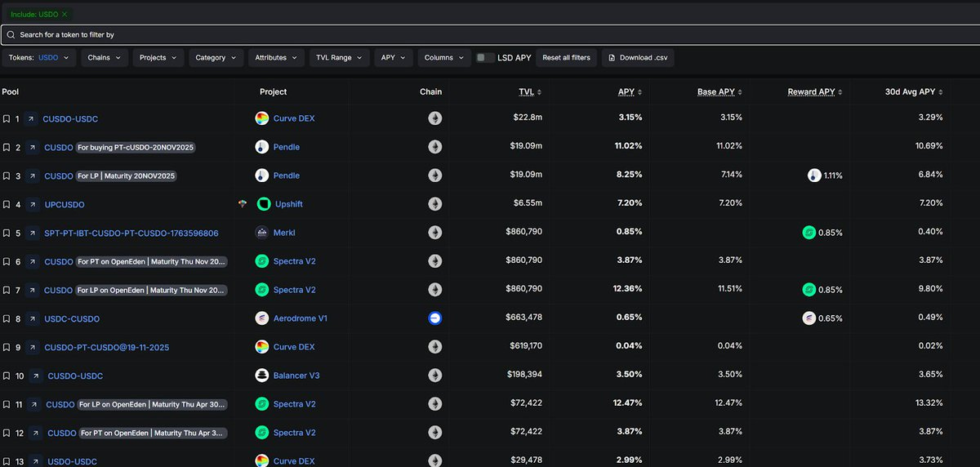Image resolution: width=980 pixels, height=467 pixels.
Task: Click Pendle logo in row 2
Action: pos(261,147)
